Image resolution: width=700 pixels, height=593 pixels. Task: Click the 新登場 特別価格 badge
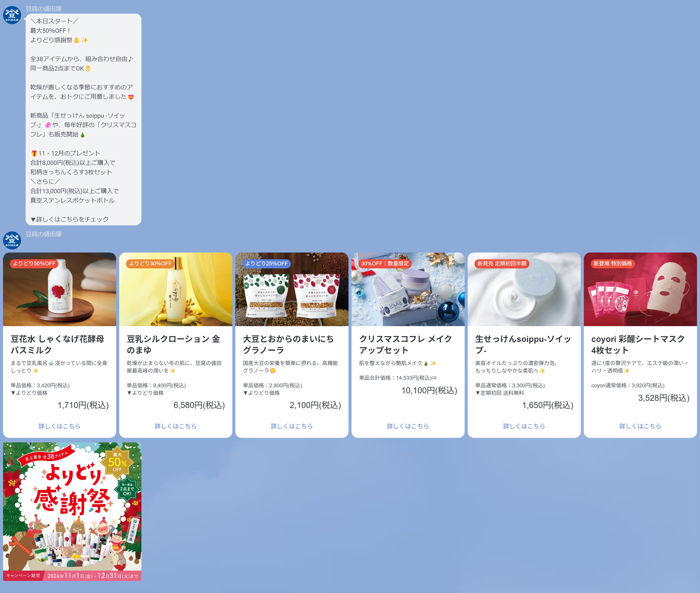(613, 263)
